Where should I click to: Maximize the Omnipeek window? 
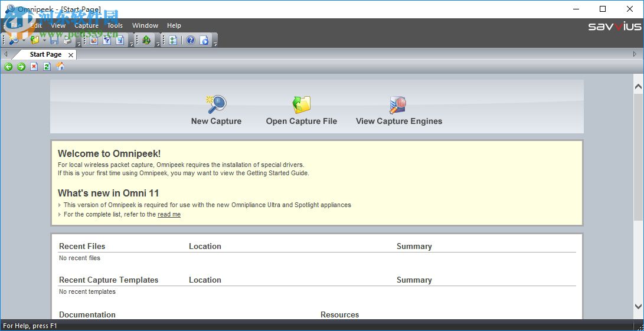pyautogui.click(x=603, y=9)
